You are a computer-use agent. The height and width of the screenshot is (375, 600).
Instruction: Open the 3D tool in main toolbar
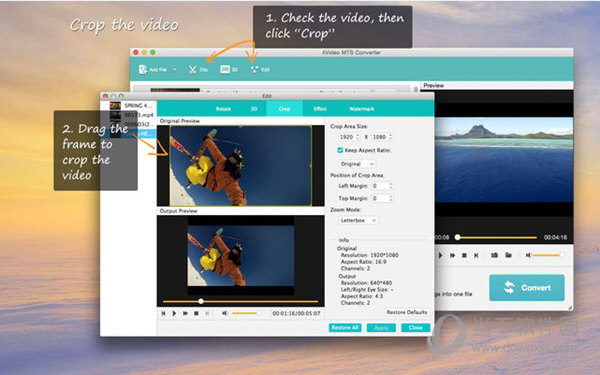229,69
